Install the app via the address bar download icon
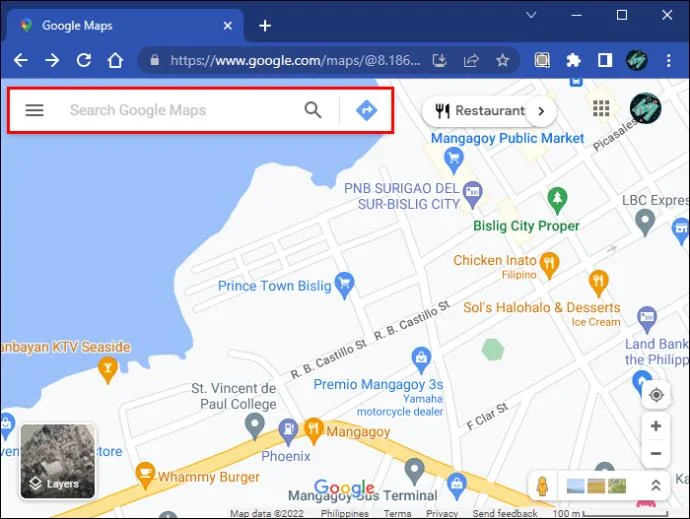This screenshot has width=690, height=519. click(439, 60)
